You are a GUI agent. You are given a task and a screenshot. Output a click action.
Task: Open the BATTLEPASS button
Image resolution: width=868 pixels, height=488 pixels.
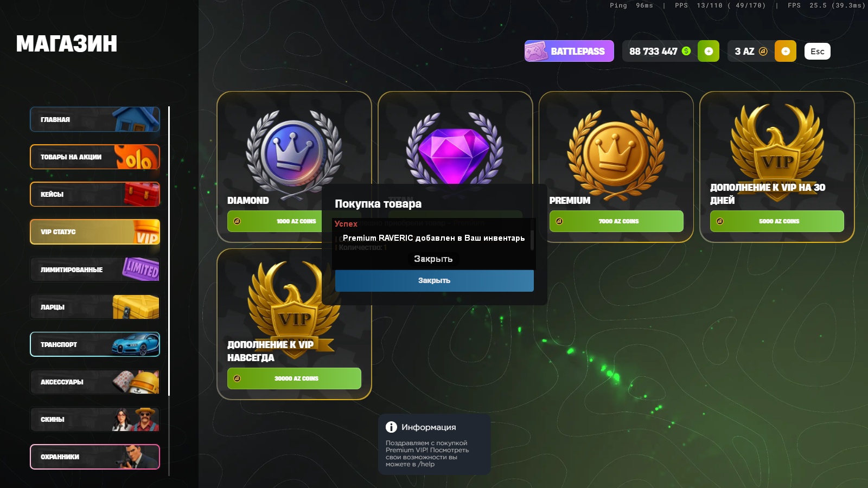click(x=569, y=51)
